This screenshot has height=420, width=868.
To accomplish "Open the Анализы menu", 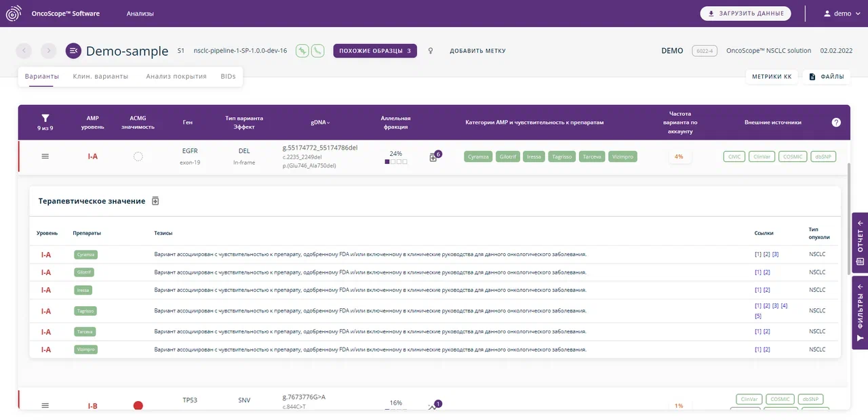I will pyautogui.click(x=140, y=14).
